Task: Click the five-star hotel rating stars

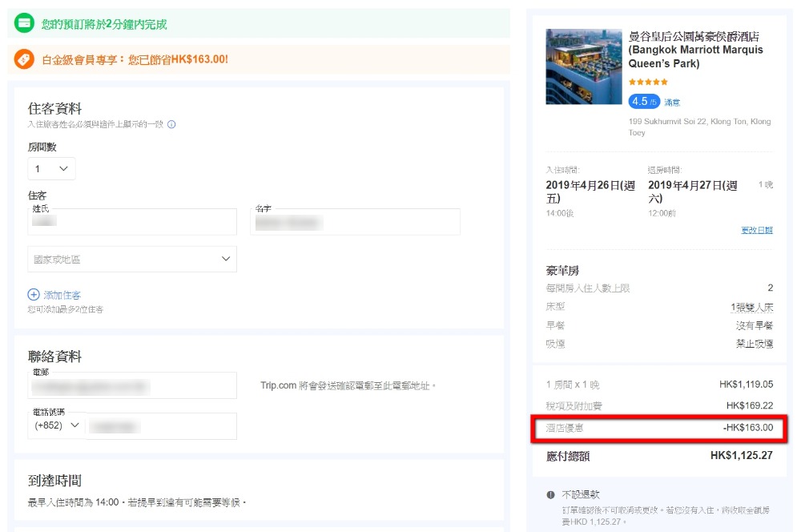Action: click(x=648, y=82)
